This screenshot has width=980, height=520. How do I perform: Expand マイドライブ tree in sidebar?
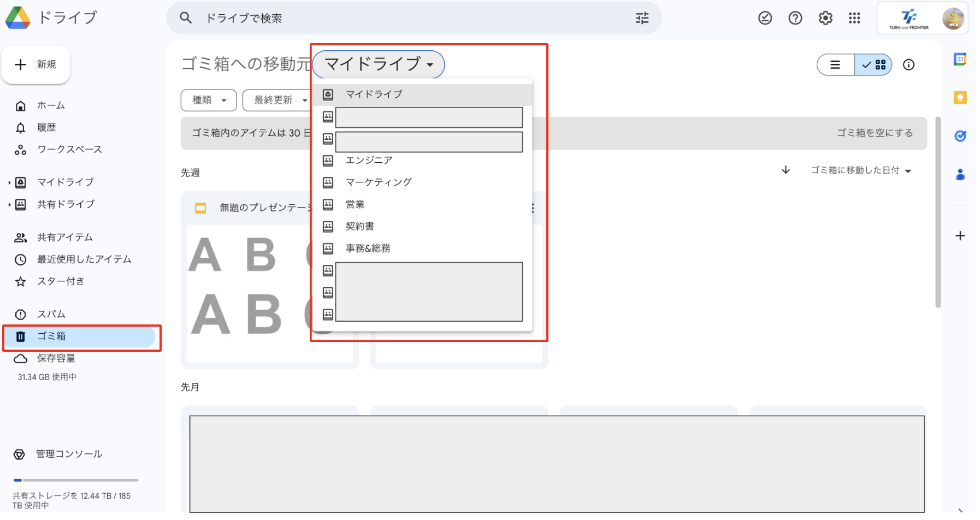pos(9,182)
